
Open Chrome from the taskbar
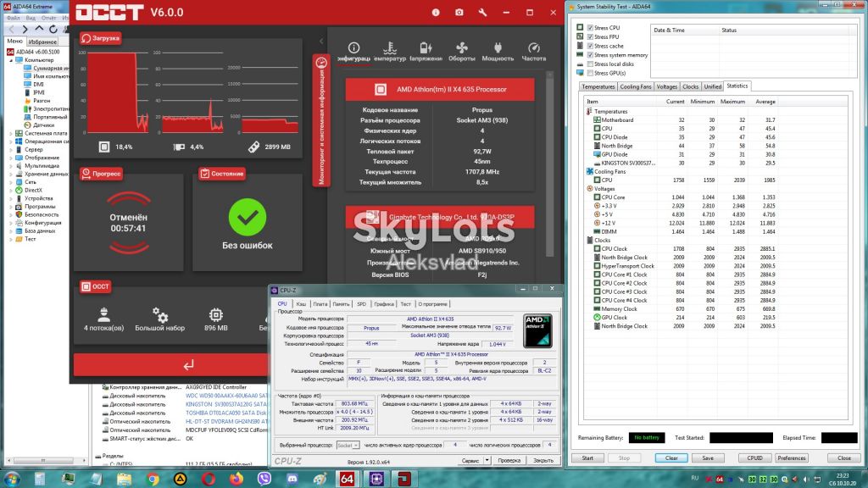pyautogui.click(x=153, y=479)
